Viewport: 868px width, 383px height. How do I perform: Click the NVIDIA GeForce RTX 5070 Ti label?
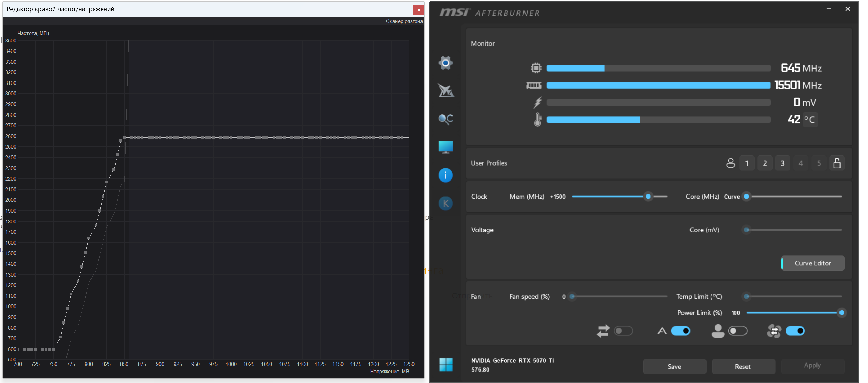click(x=512, y=361)
